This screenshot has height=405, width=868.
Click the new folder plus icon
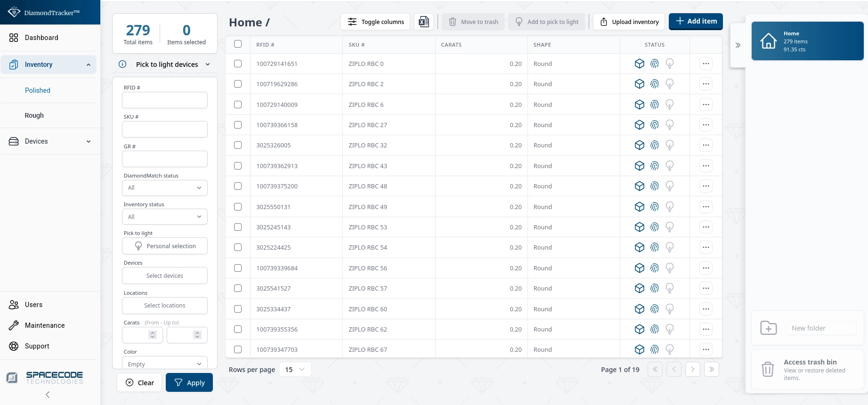[768, 328]
